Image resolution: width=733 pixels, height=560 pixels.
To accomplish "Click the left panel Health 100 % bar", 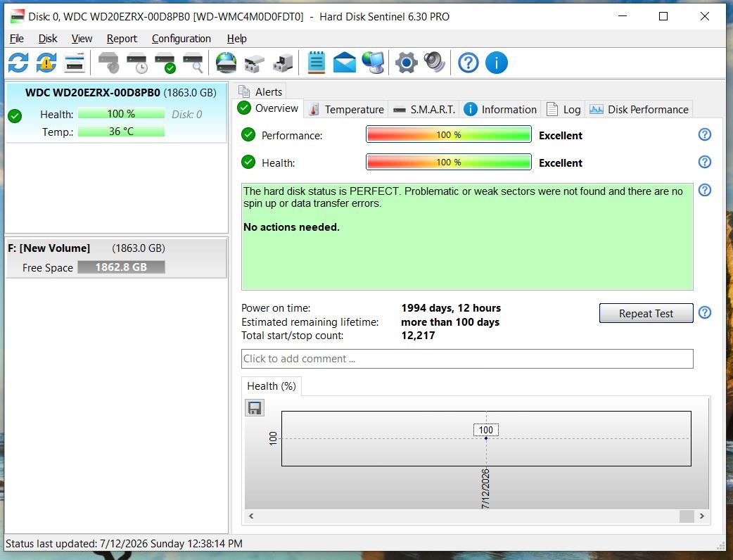I will coord(121,113).
